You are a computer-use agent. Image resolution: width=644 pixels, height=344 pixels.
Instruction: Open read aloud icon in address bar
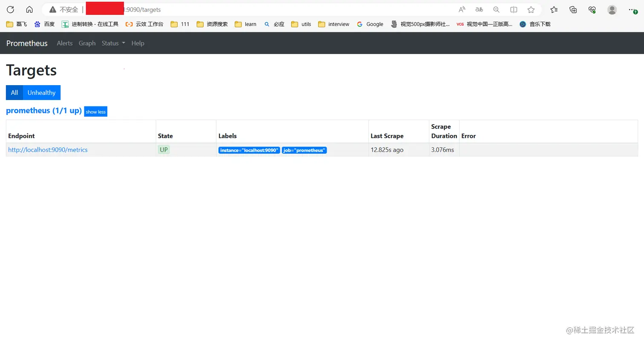coord(462,9)
